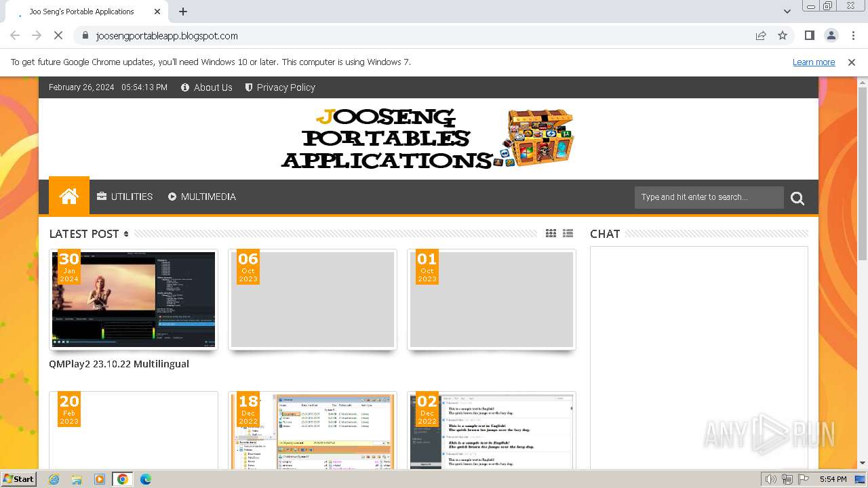View site information padlock icon
This screenshot has width=868, height=488.
point(85,36)
